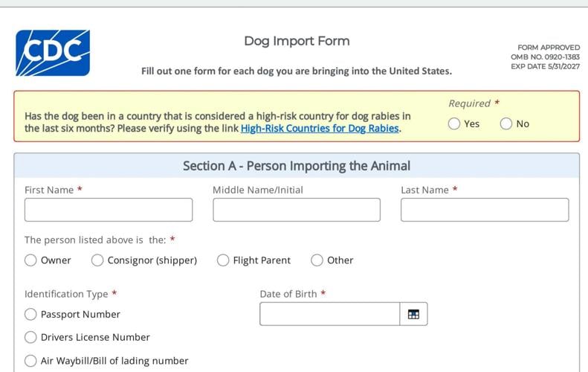Select No for high-risk country question
This screenshot has width=588, height=372.
pyautogui.click(x=506, y=124)
